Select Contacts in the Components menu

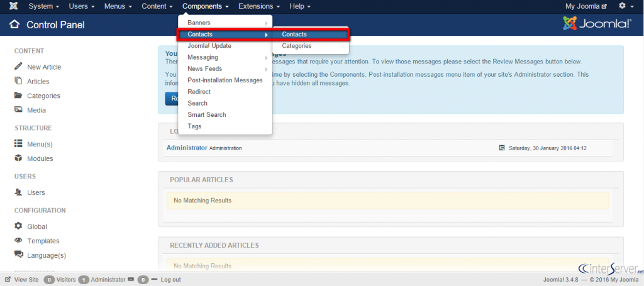click(225, 35)
